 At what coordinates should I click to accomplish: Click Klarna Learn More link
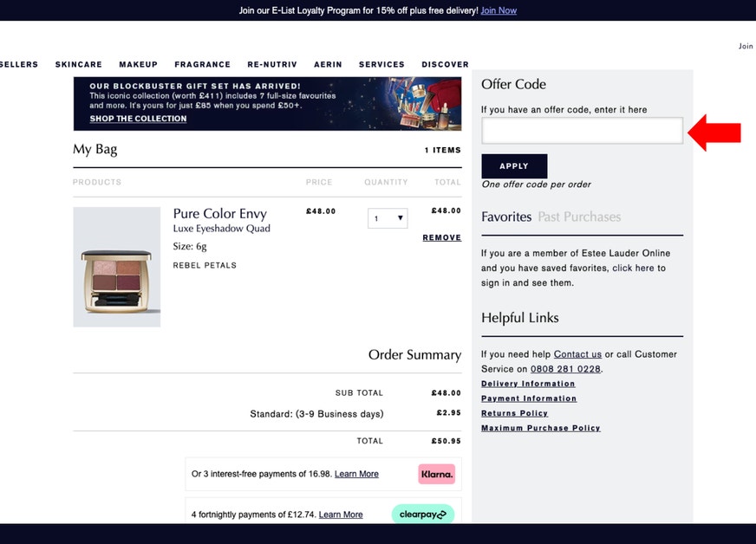coord(356,474)
